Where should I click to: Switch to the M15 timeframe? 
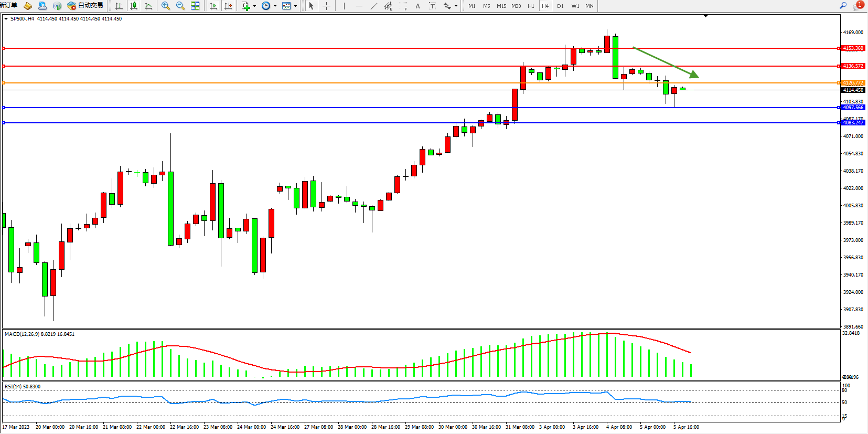pyautogui.click(x=501, y=6)
